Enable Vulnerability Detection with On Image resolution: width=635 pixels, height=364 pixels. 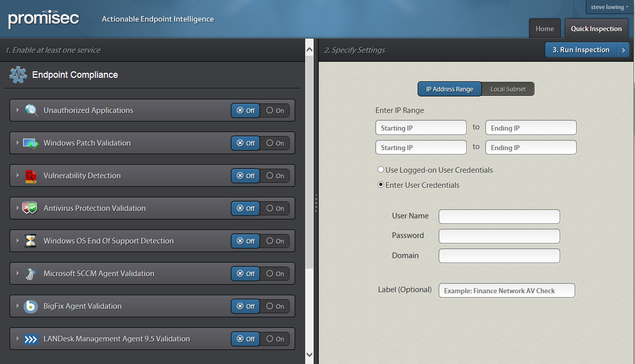275,176
